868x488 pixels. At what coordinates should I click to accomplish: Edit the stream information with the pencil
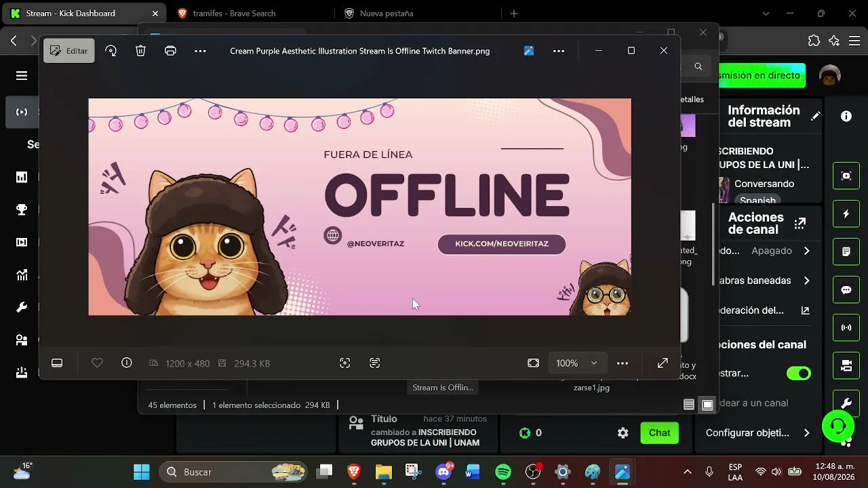click(815, 116)
